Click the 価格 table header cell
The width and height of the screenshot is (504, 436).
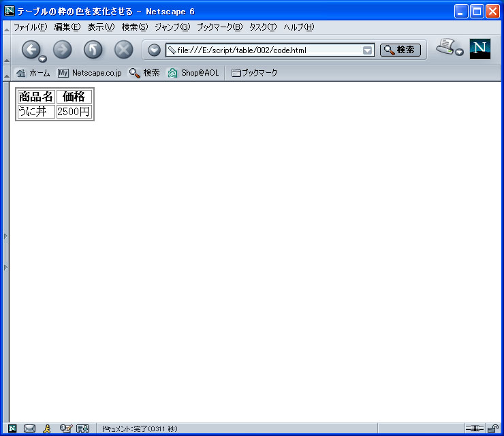coord(74,97)
